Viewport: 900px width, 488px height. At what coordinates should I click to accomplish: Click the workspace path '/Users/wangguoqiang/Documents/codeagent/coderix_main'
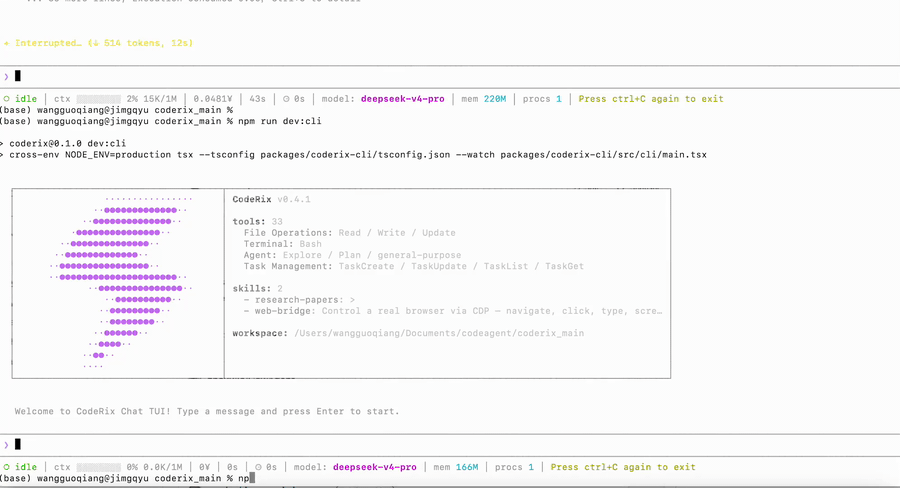(439, 333)
